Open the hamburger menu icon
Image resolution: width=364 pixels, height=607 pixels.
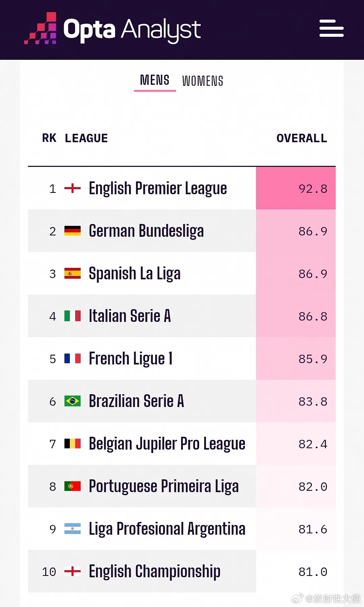point(331,28)
